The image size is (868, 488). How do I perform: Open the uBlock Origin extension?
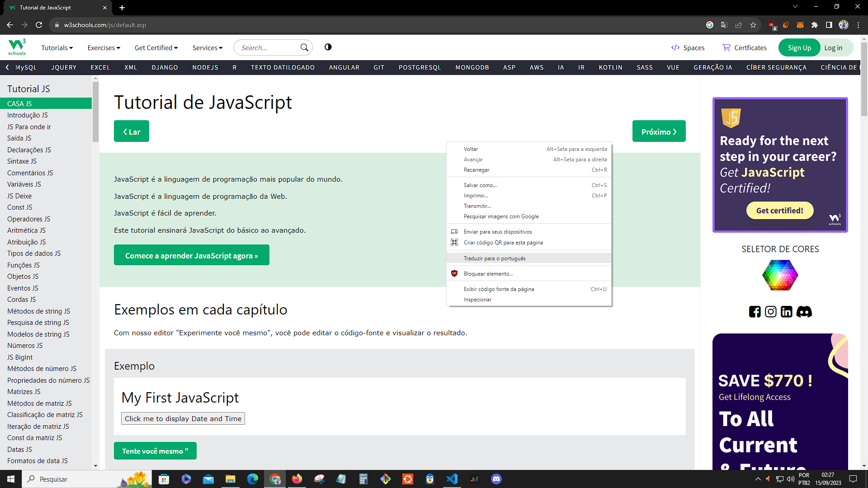click(x=772, y=25)
